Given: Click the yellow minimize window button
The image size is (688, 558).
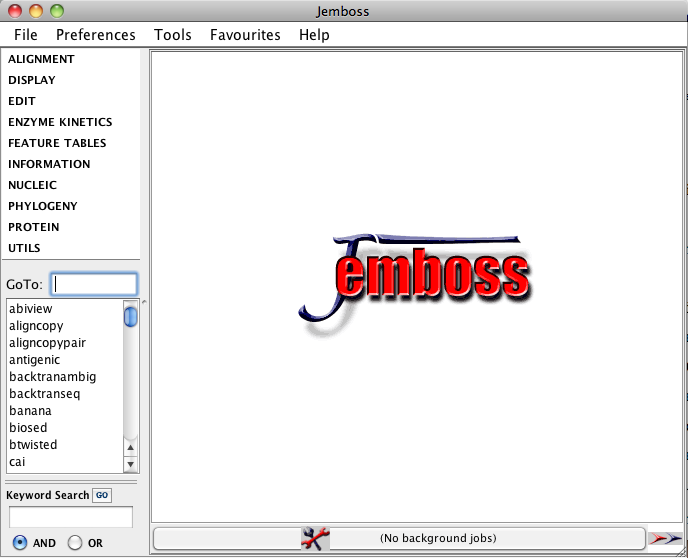Looking at the screenshot, I should [36, 11].
